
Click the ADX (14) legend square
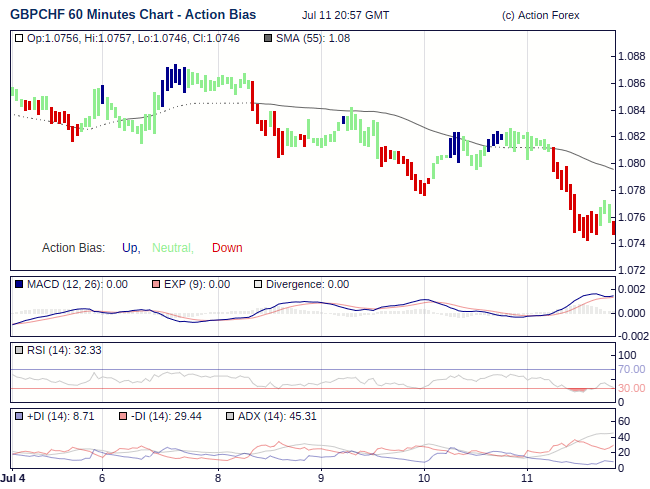click(x=229, y=416)
